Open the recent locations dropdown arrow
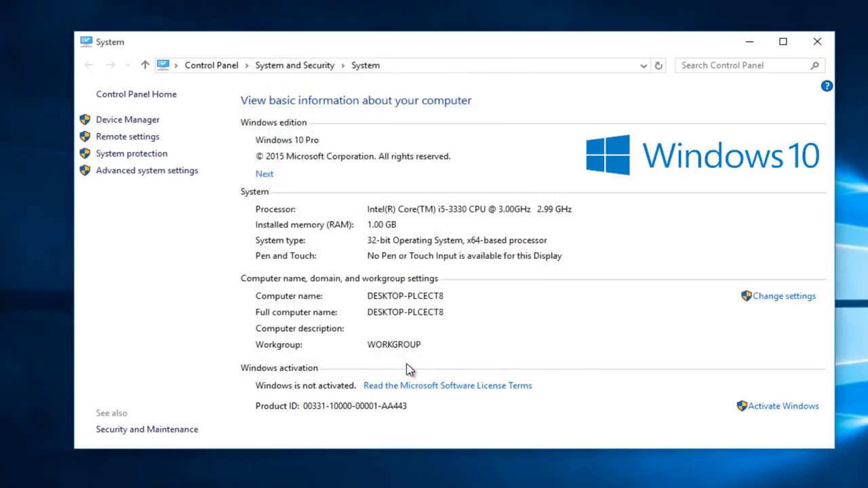Screen dimensions: 868x488 pyautogui.click(x=127, y=66)
